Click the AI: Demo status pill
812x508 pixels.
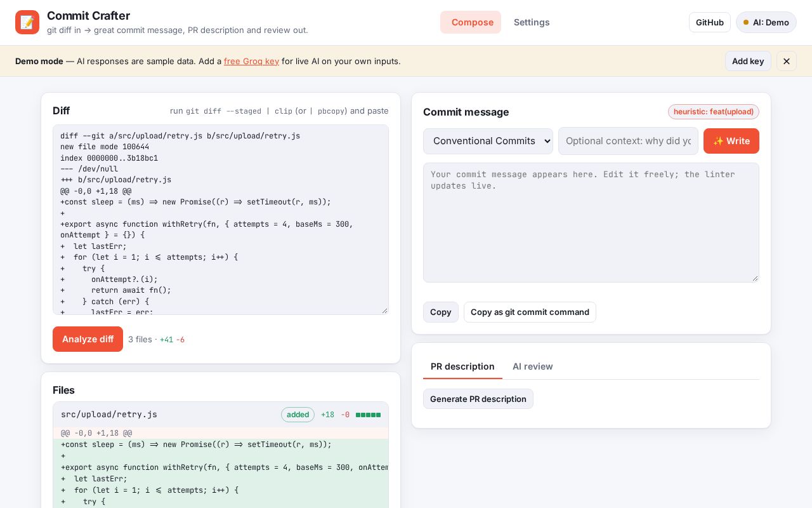tap(766, 22)
